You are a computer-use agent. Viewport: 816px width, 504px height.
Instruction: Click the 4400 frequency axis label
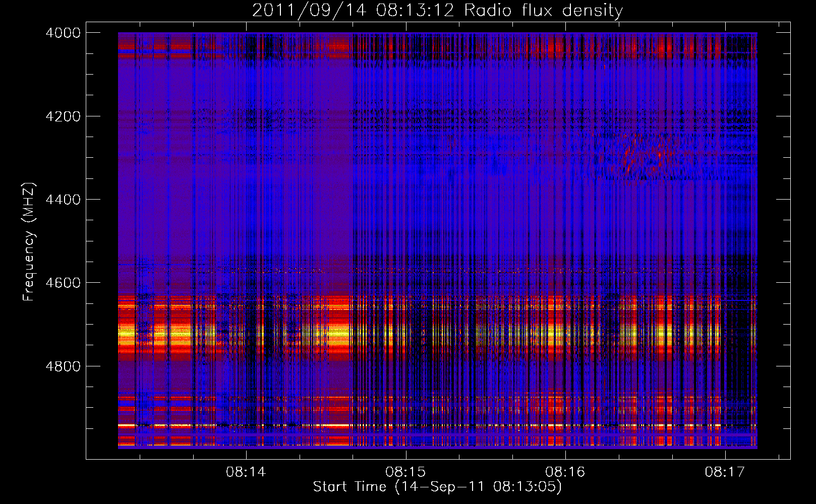(x=63, y=200)
